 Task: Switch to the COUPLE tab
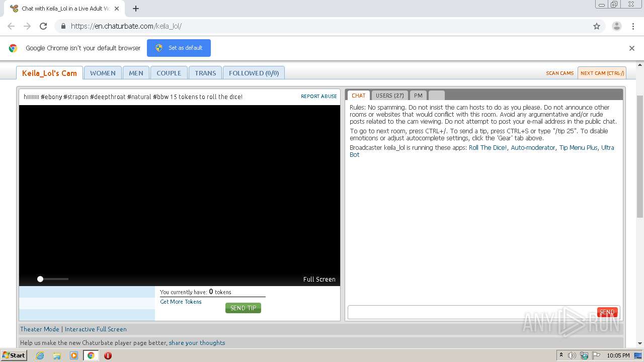[x=169, y=73]
